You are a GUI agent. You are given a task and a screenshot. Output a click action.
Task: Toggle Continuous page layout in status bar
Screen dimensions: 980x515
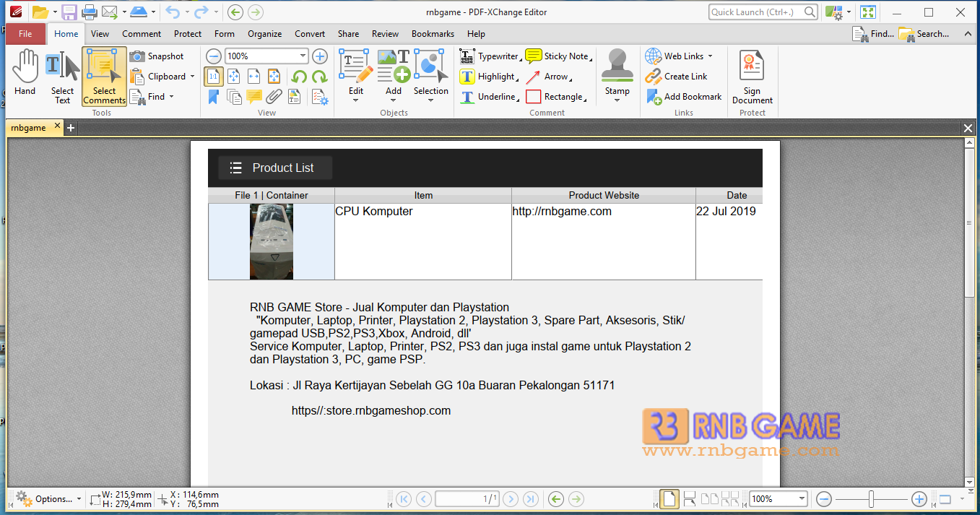coord(689,499)
